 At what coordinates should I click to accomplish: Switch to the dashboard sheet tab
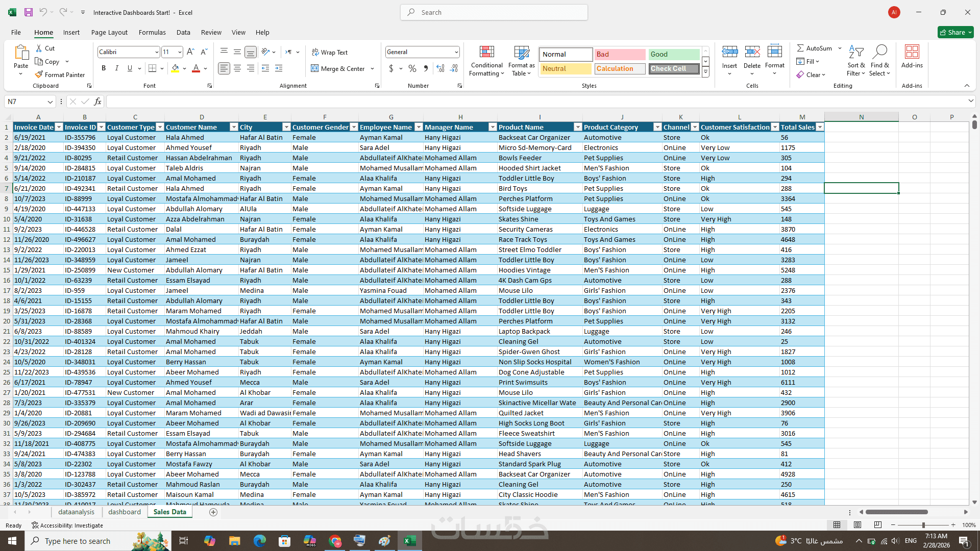[125, 512]
